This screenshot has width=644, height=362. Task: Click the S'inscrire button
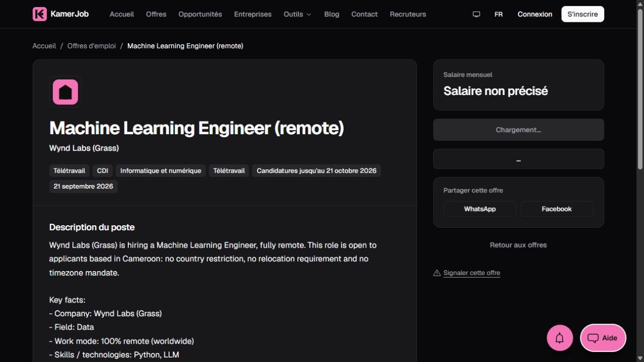583,14
